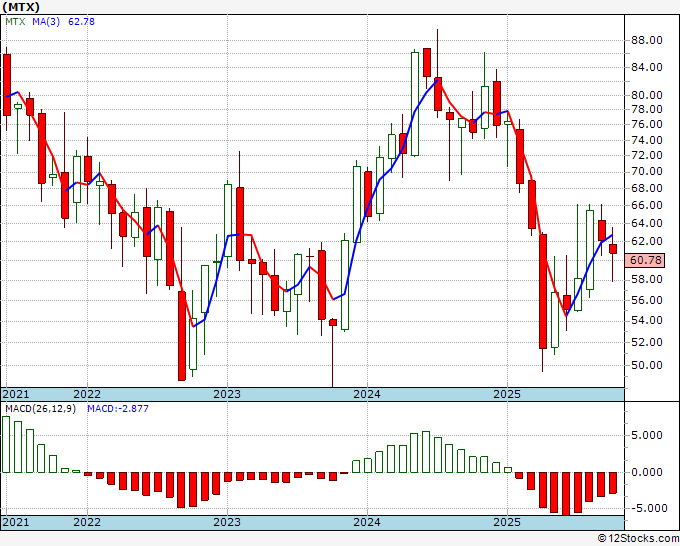This screenshot has height=546, width=680.
Task: Click the 70.00 price axis label
Action: 646,171
